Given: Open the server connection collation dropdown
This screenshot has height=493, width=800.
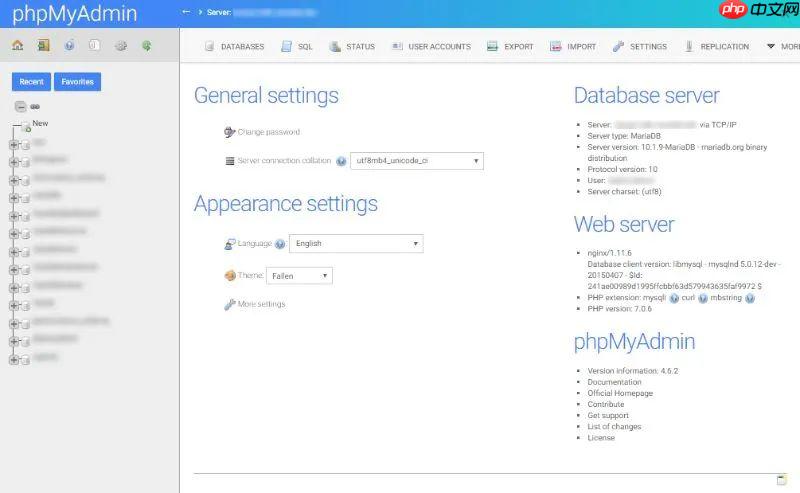Looking at the screenshot, I should coord(417,161).
